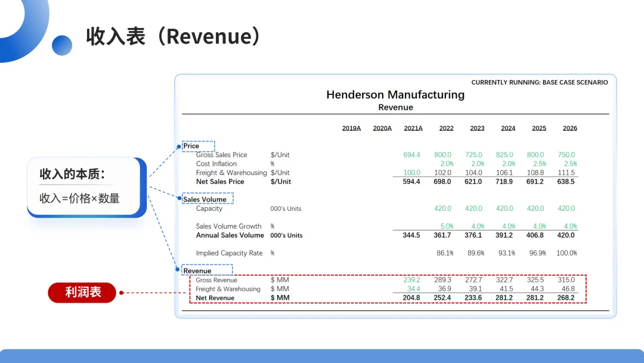Click the 收入的本质 card heading
The image size is (644, 363).
point(72,174)
